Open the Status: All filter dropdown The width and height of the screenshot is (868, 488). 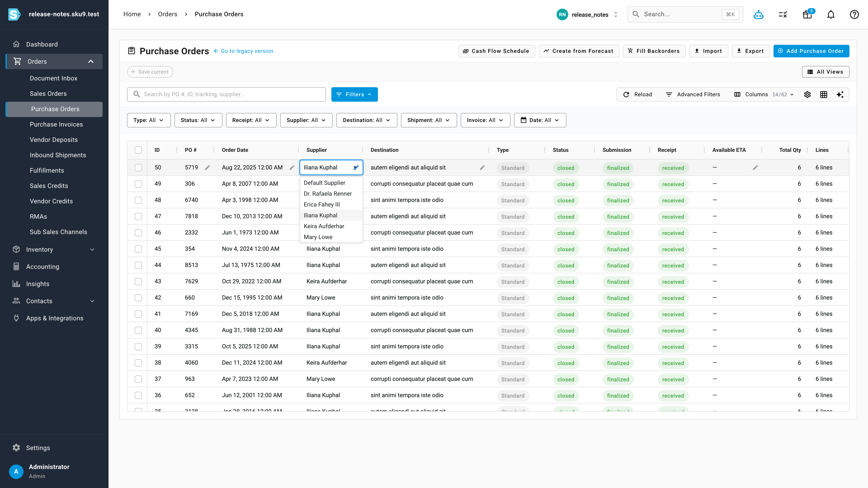click(x=198, y=120)
